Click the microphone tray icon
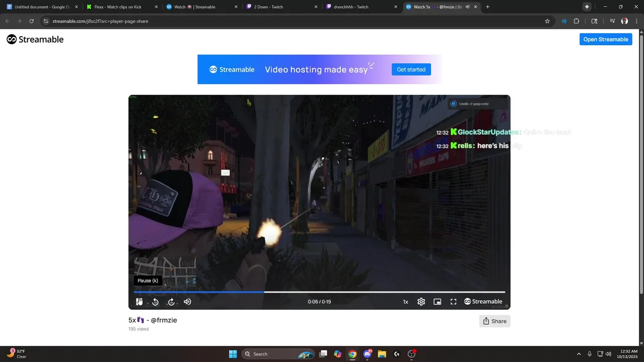 [590, 354]
